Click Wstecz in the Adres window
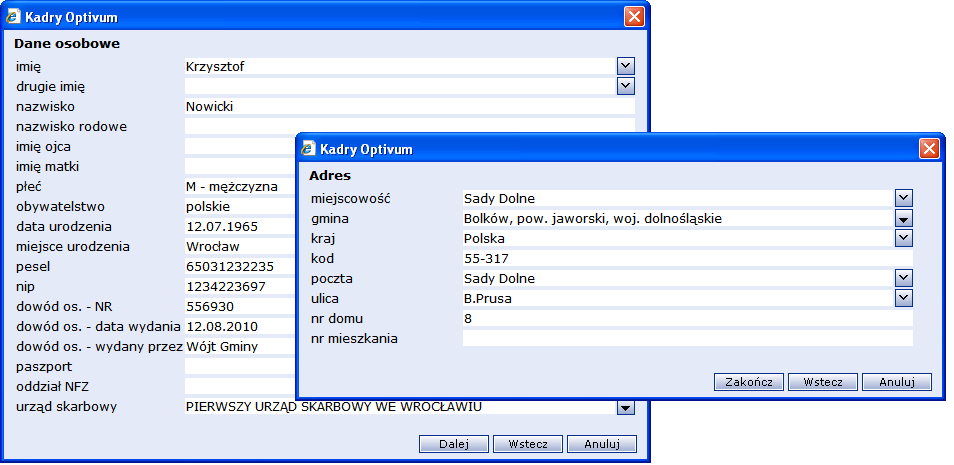The width and height of the screenshot is (954, 465). pyautogui.click(x=823, y=382)
